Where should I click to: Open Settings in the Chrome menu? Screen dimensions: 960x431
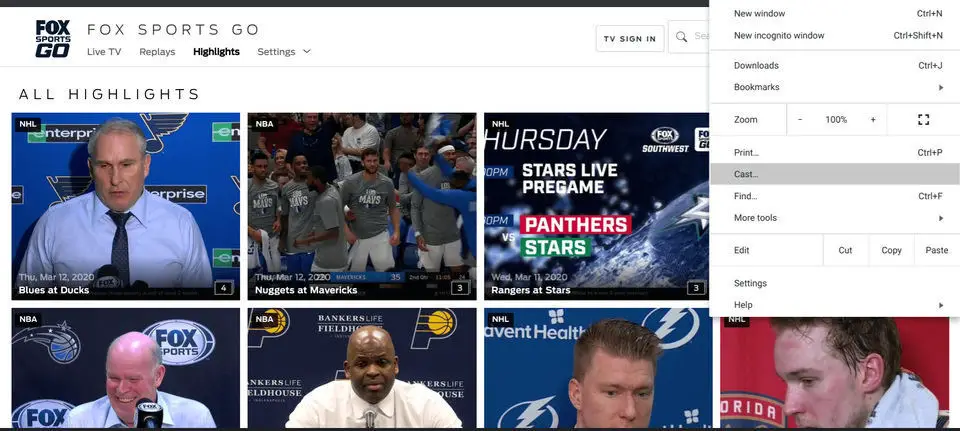834,283
